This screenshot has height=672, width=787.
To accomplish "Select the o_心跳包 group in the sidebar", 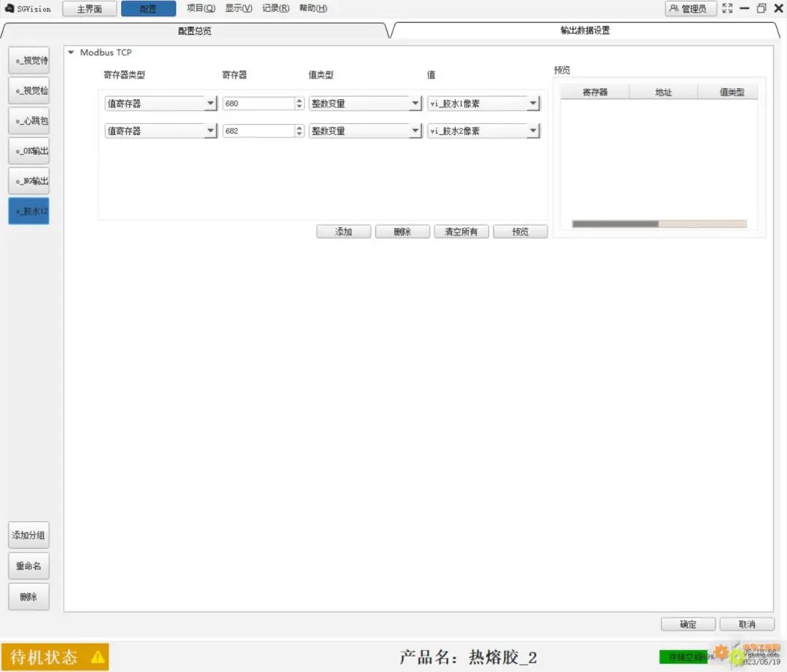I will pyautogui.click(x=28, y=120).
